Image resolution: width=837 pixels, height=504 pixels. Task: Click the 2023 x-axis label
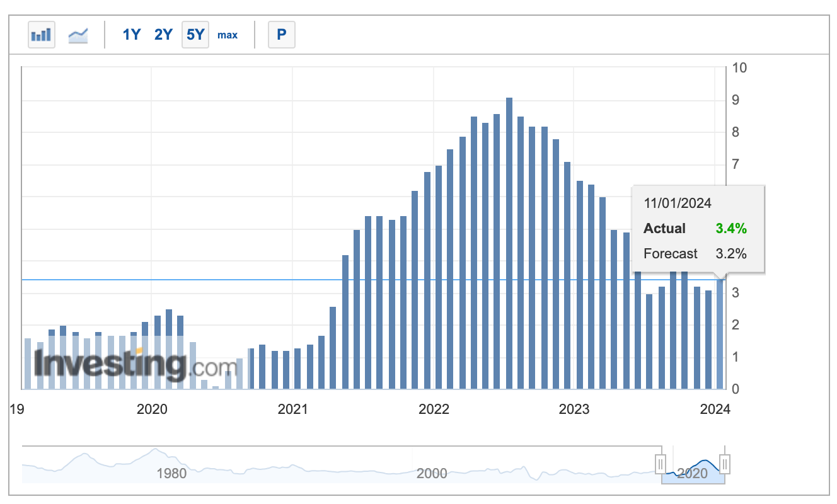(574, 409)
